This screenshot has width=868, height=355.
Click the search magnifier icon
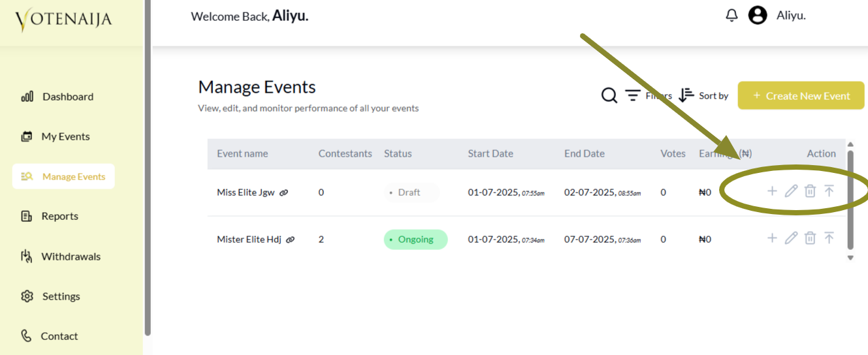coord(609,96)
